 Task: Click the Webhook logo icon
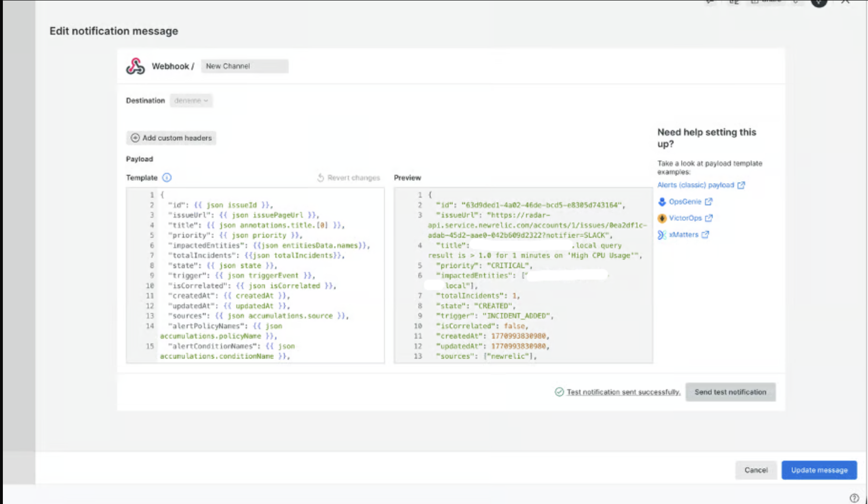pyautogui.click(x=135, y=66)
